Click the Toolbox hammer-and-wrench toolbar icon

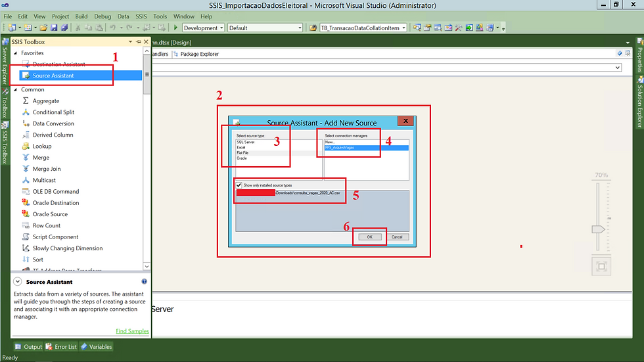pos(459,28)
